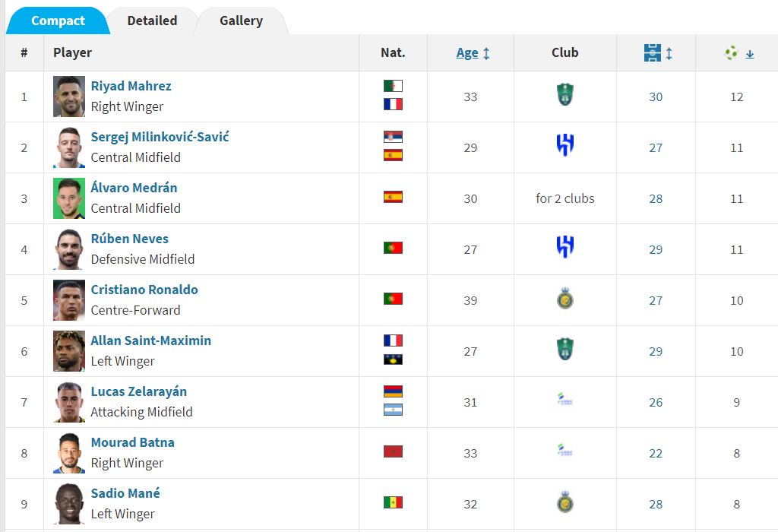778x532 pixels.
Task: Click Algeria flag in Riyad Mahrez row
Action: [393, 86]
